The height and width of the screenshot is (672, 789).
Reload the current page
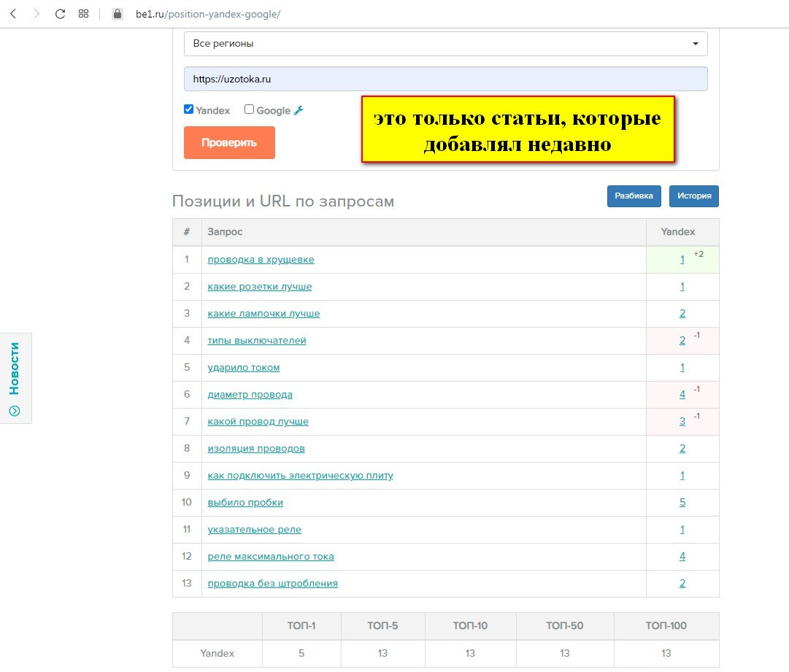click(60, 14)
